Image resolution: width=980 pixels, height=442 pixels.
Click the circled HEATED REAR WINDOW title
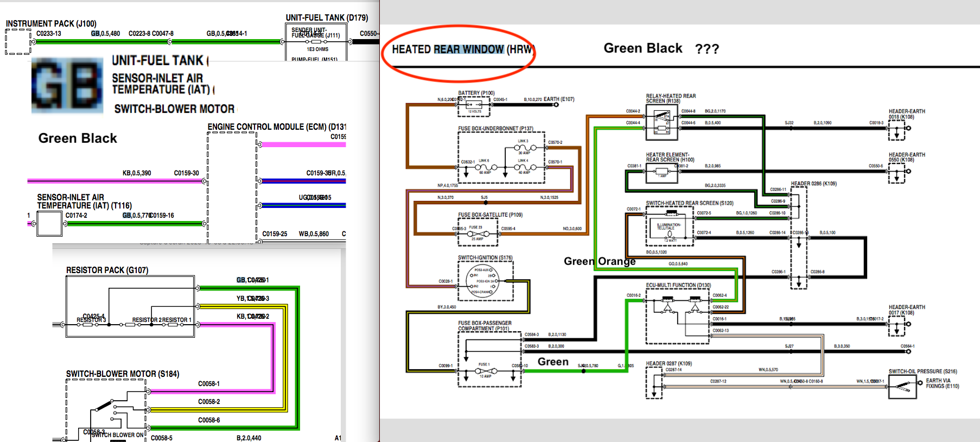pos(461,49)
